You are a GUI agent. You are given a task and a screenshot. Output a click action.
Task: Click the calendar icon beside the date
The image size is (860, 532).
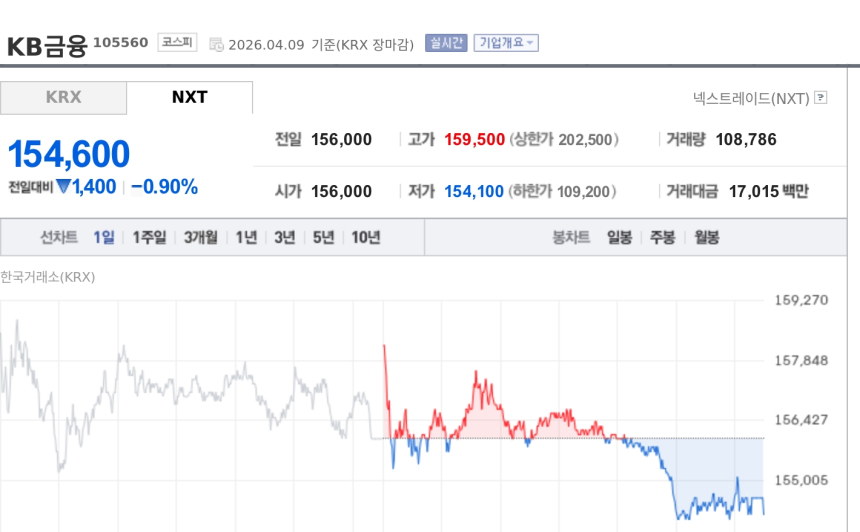coord(216,44)
